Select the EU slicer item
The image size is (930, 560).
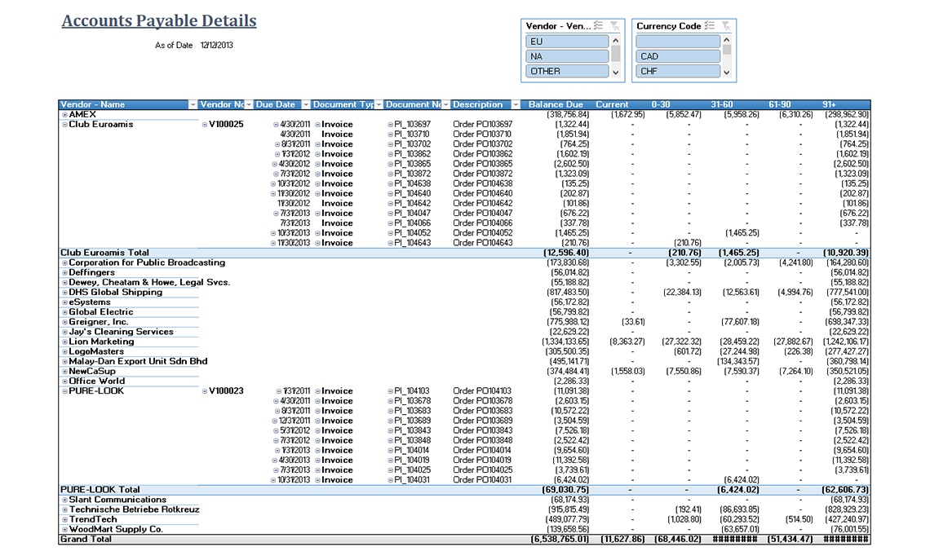(567, 42)
